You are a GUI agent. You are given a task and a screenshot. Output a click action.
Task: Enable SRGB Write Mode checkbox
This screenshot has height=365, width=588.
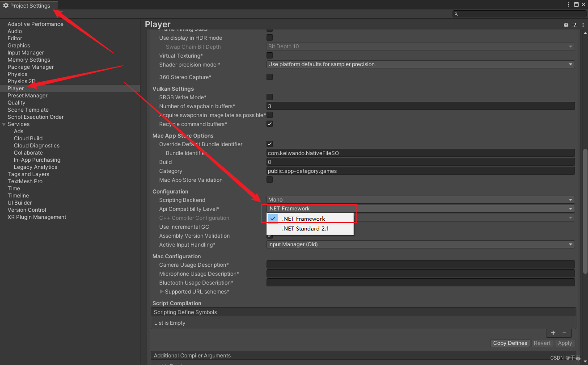click(x=270, y=97)
